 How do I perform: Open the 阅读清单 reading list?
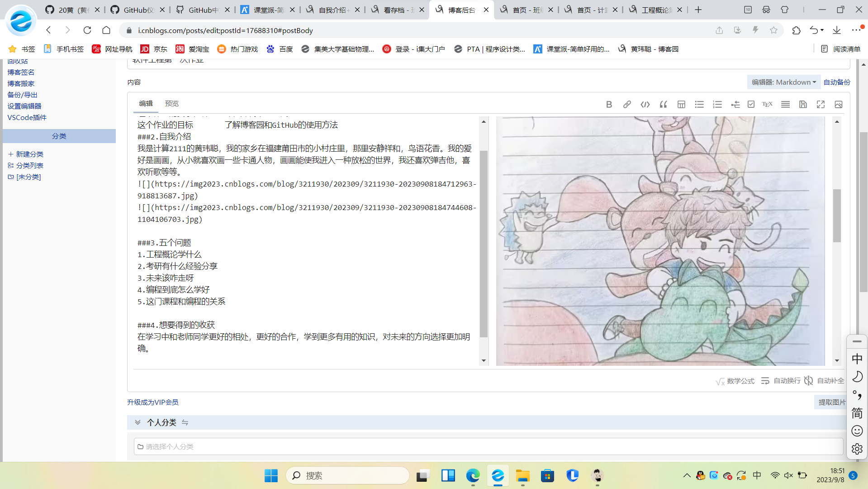pyautogui.click(x=840, y=49)
